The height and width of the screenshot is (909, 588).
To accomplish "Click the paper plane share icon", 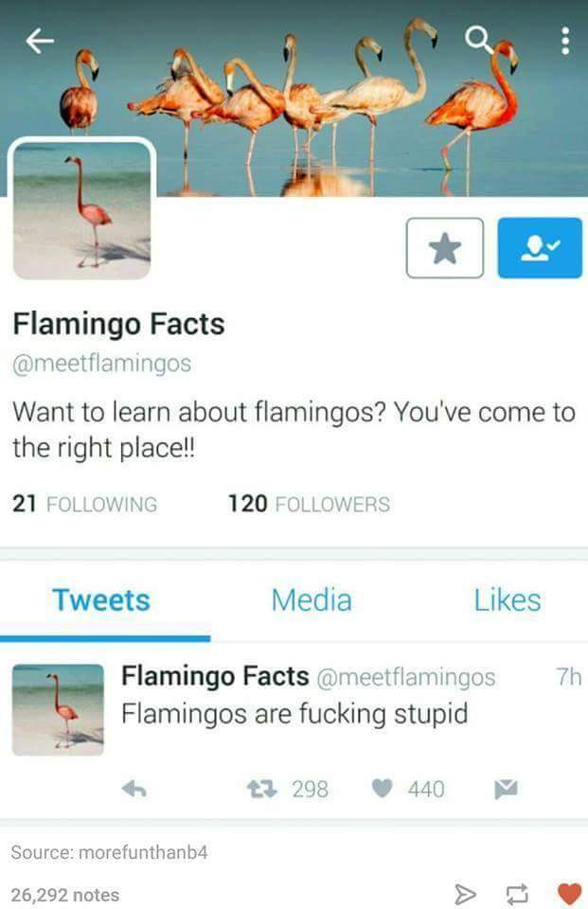I will coord(465,895).
